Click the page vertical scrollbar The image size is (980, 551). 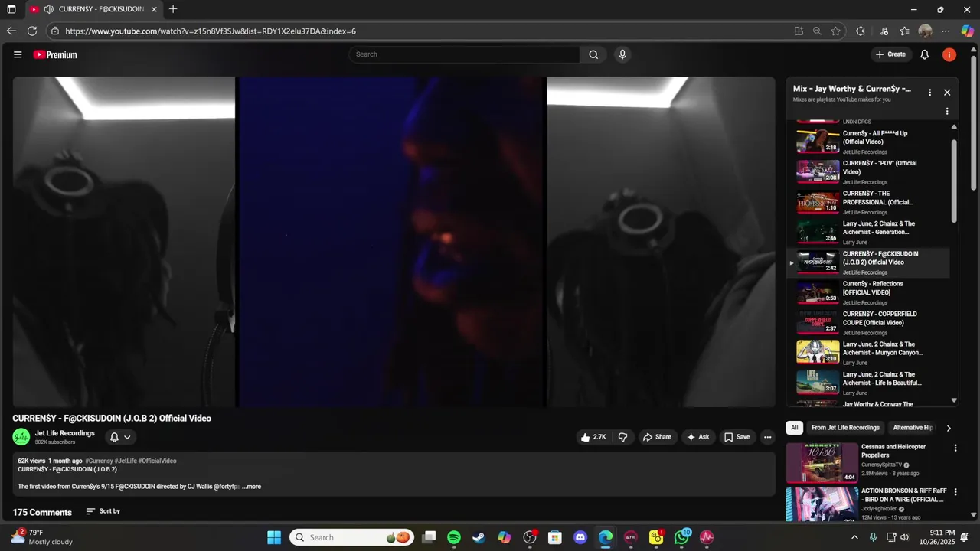974,122
